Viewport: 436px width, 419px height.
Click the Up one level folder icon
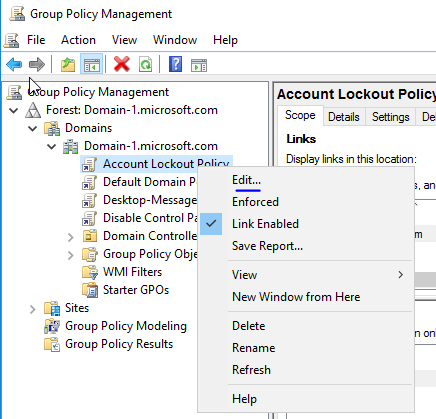(68, 64)
